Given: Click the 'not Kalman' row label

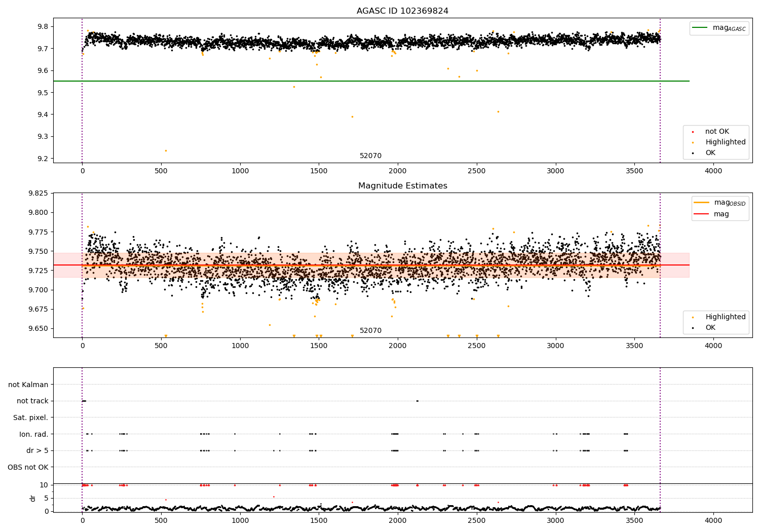Looking at the screenshot, I should tap(28, 385).
